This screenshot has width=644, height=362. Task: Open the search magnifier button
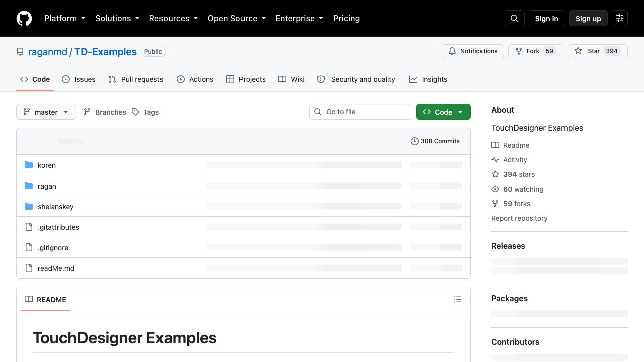point(514,18)
